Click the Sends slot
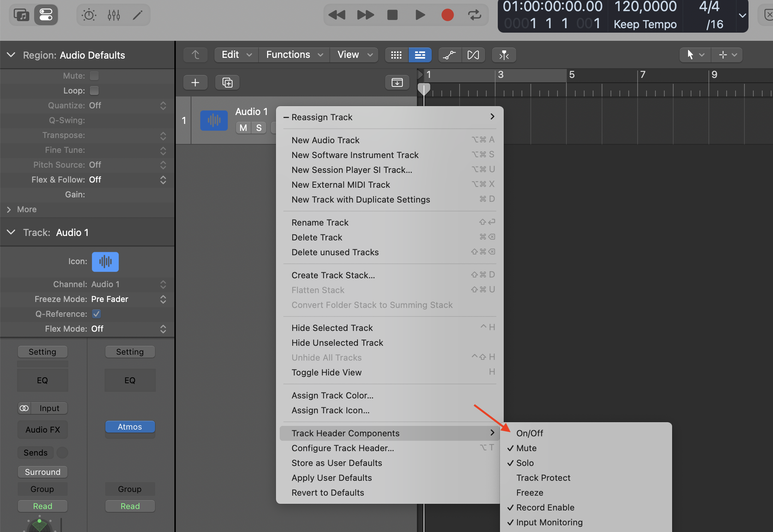 tap(36, 453)
